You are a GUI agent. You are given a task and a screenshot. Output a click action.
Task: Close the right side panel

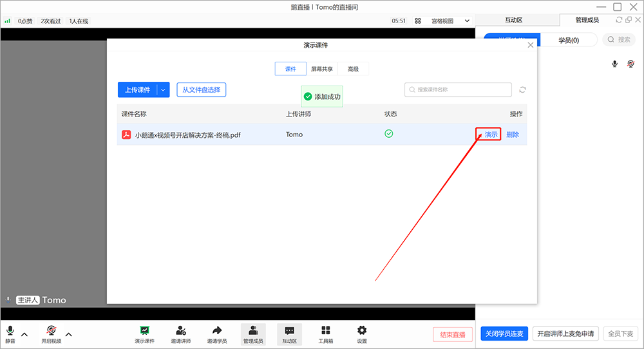[x=638, y=20]
